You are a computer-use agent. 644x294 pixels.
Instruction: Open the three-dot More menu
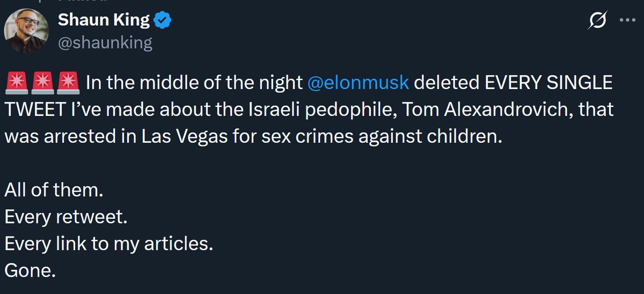coord(627,20)
